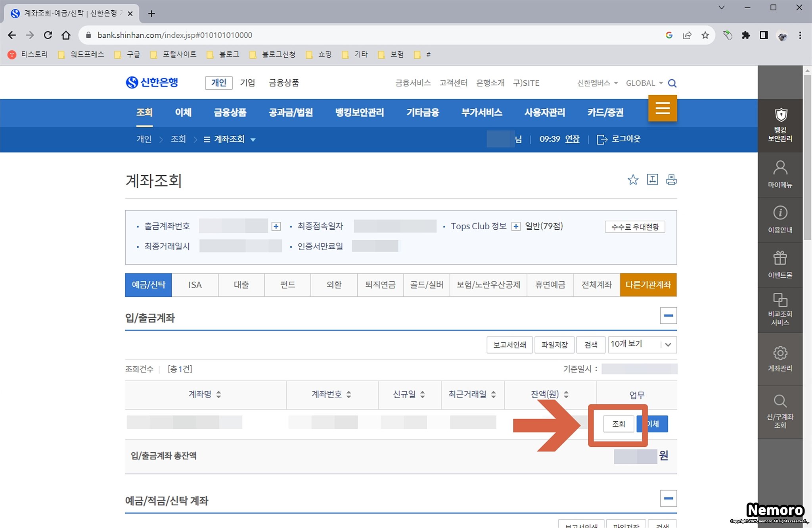Open My Menu person icon in sidebar
This screenshot has height=528, width=812.
[x=780, y=168]
